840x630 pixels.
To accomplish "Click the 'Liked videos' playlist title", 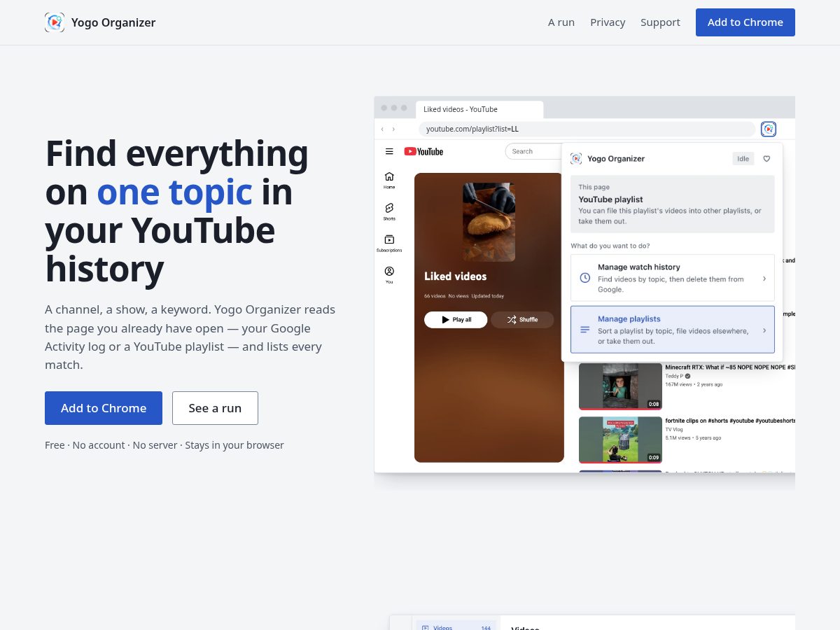I will tap(456, 276).
